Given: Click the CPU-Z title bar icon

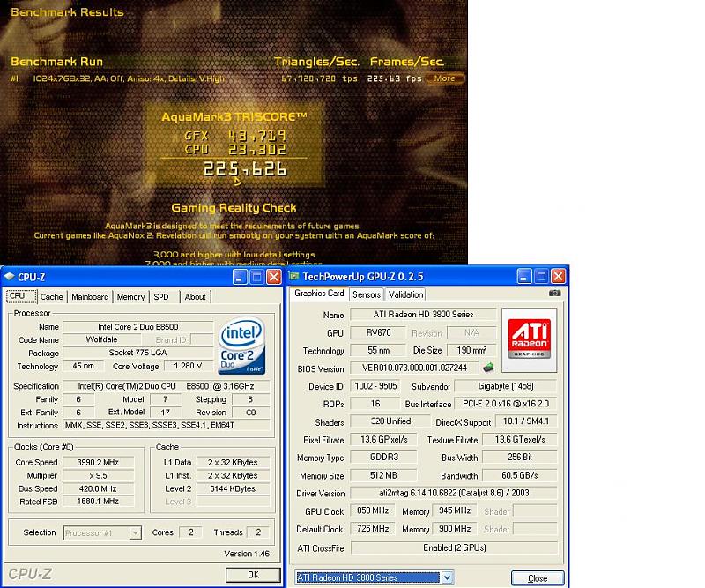Looking at the screenshot, I should tap(9, 277).
